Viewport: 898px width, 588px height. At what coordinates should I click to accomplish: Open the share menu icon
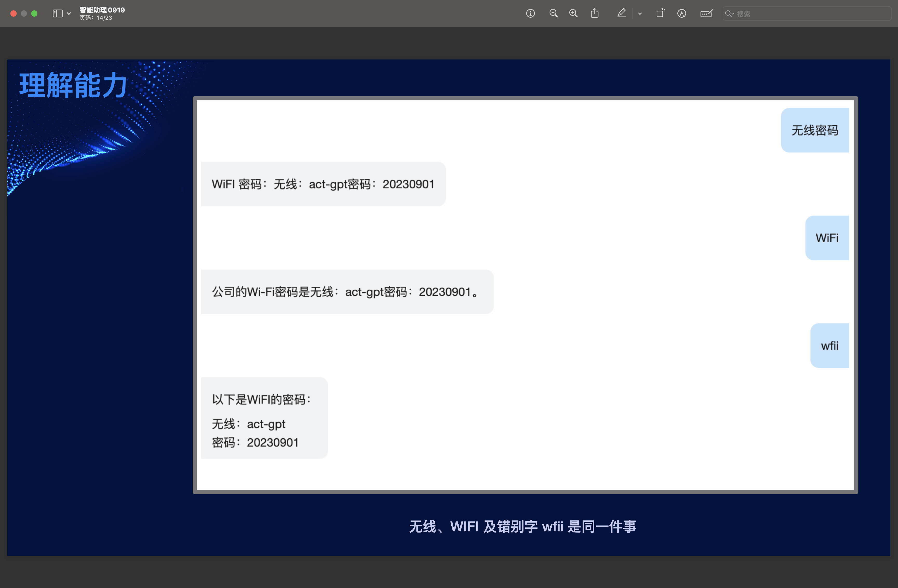[x=595, y=14]
